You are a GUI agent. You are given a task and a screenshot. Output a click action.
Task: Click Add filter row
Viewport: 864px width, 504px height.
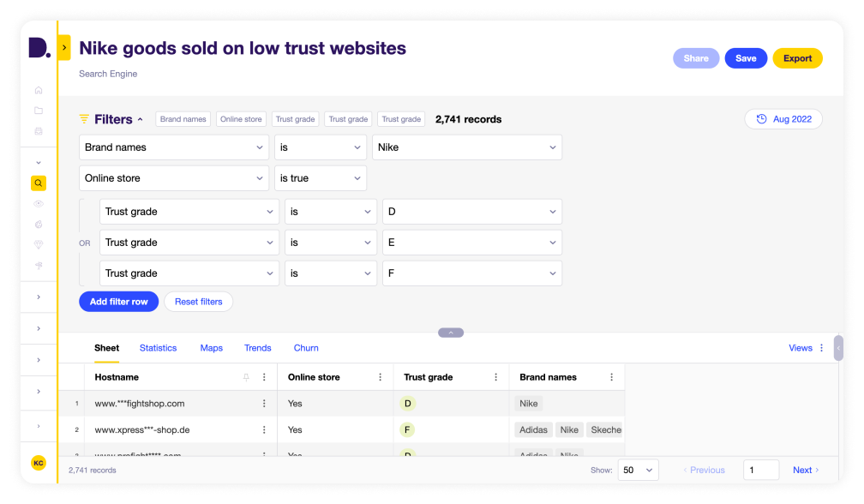click(x=118, y=302)
